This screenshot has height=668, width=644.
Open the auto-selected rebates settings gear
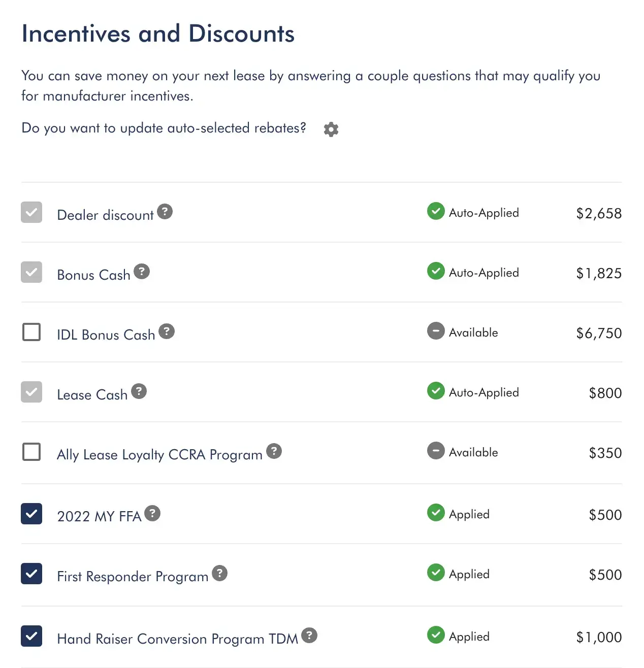[x=331, y=129]
